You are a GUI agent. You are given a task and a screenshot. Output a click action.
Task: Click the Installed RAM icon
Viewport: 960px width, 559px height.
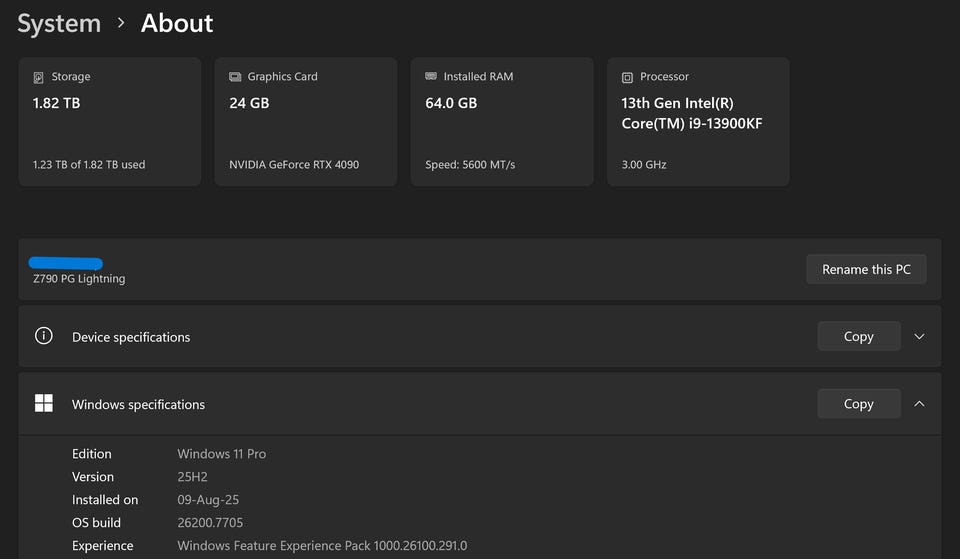431,77
